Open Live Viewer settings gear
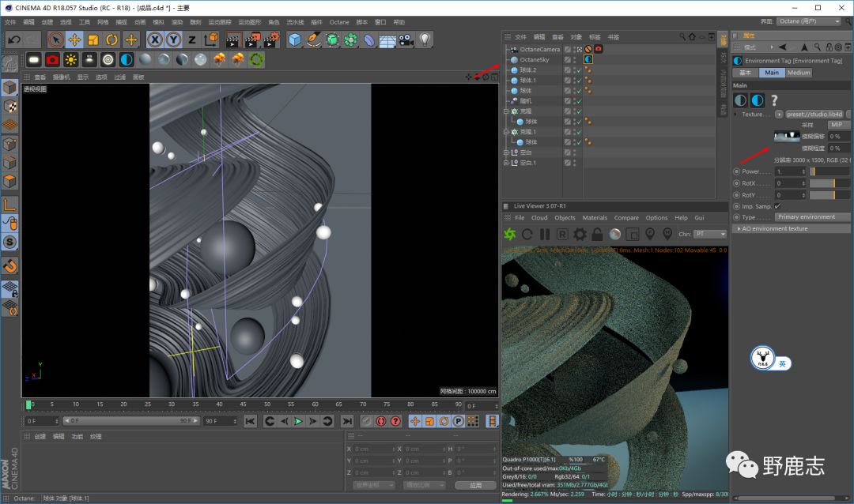Image resolution: width=854 pixels, height=504 pixels. tap(580, 234)
